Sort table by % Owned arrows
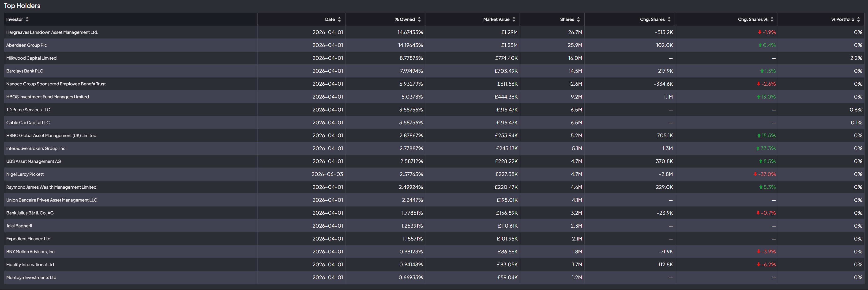The image size is (868, 290). coord(419,19)
